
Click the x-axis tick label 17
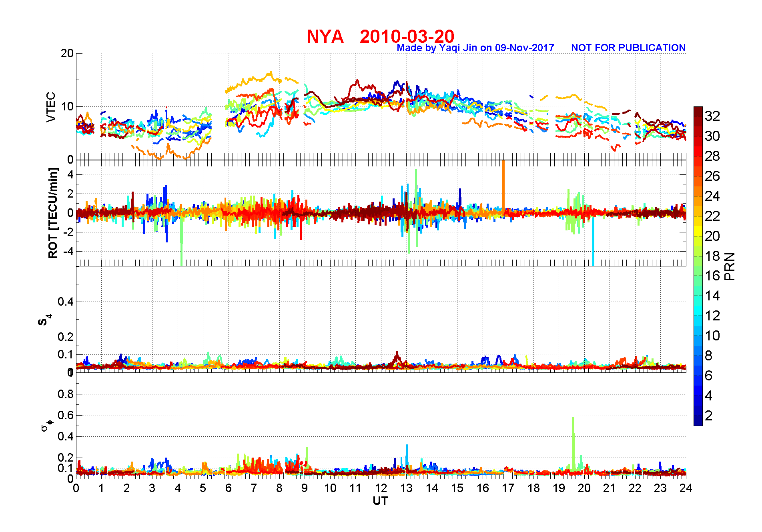(508, 488)
